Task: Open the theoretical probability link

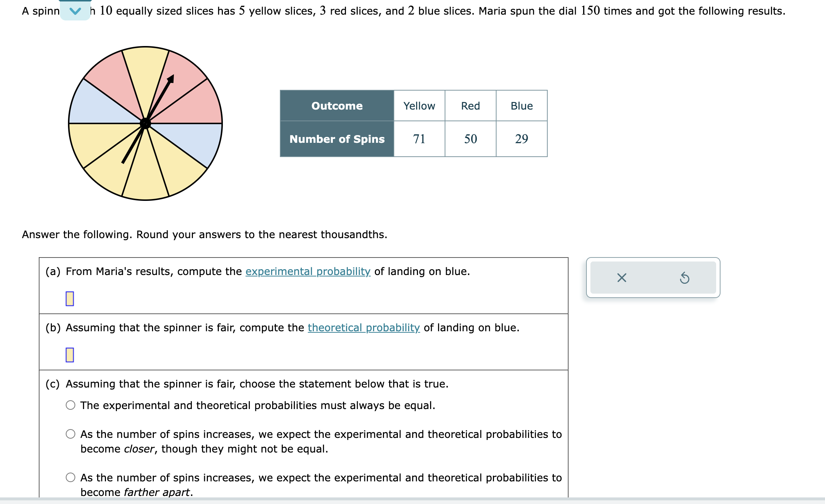Action: (364, 328)
